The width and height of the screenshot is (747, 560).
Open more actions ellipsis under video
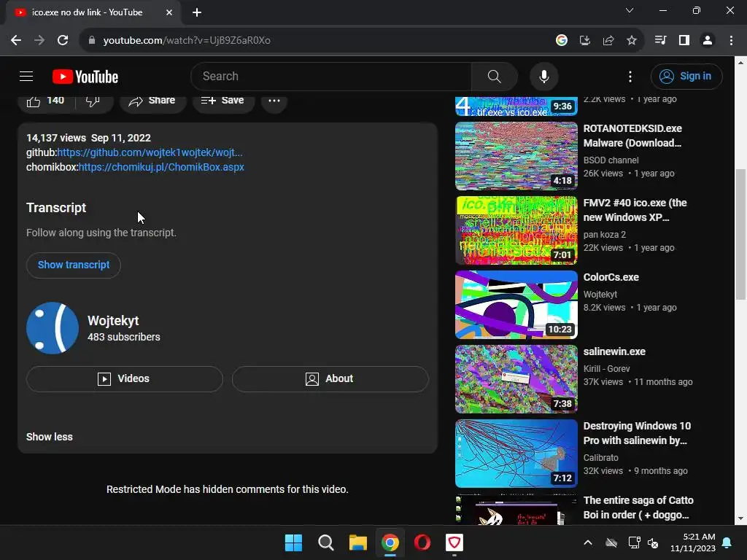(x=274, y=101)
